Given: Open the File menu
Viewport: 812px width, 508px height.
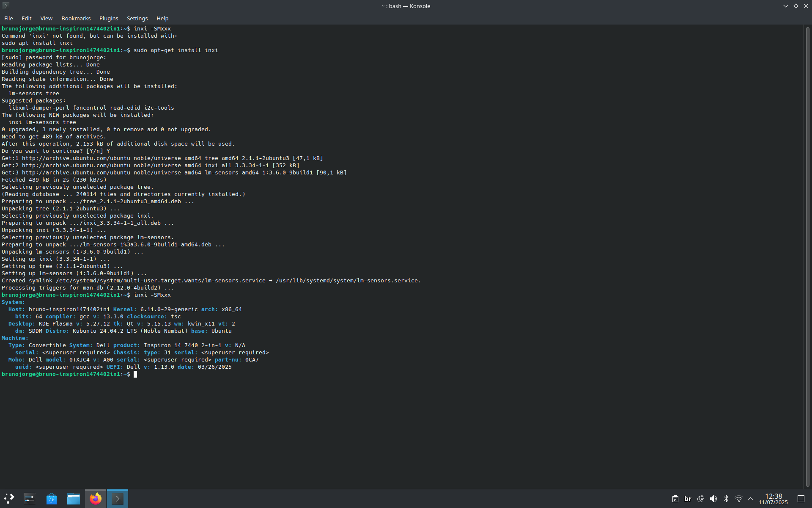Looking at the screenshot, I should tap(8, 19).
